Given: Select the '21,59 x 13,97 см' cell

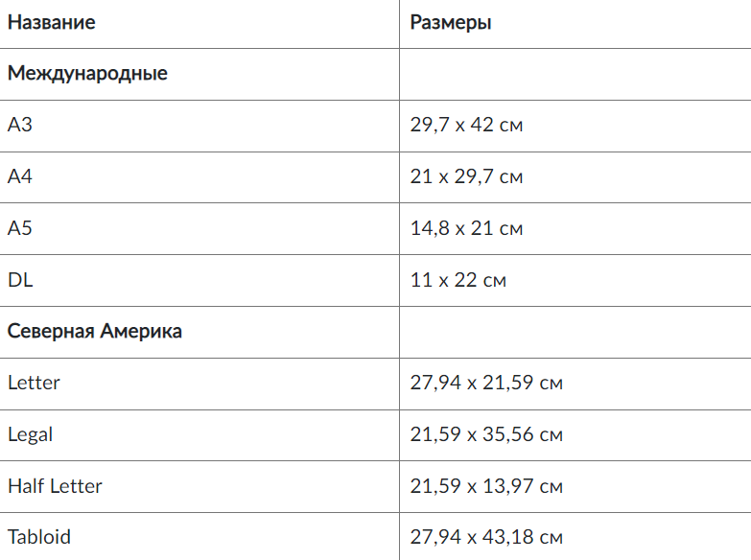Looking at the screenshot, I should point(485,486).
